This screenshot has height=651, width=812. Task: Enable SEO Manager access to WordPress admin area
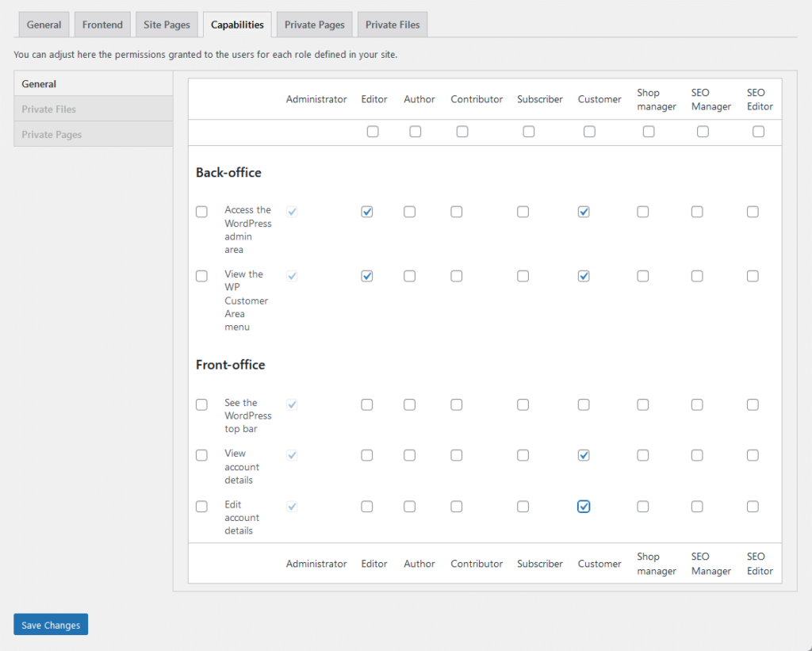coord(697,212)
